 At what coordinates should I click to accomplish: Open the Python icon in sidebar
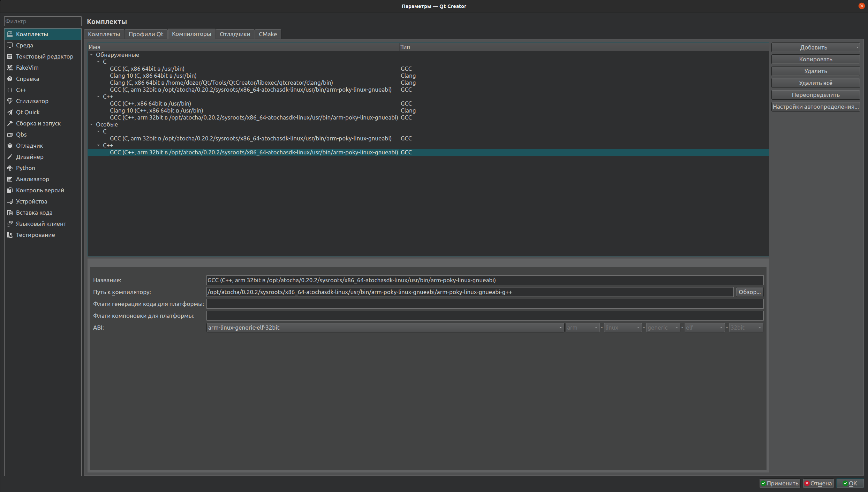tap(10, 168)
